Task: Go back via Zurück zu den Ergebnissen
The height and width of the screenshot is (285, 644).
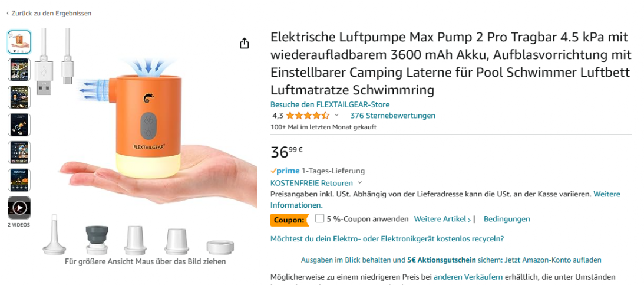Action: pyautogui.click(x=49, y=13)
